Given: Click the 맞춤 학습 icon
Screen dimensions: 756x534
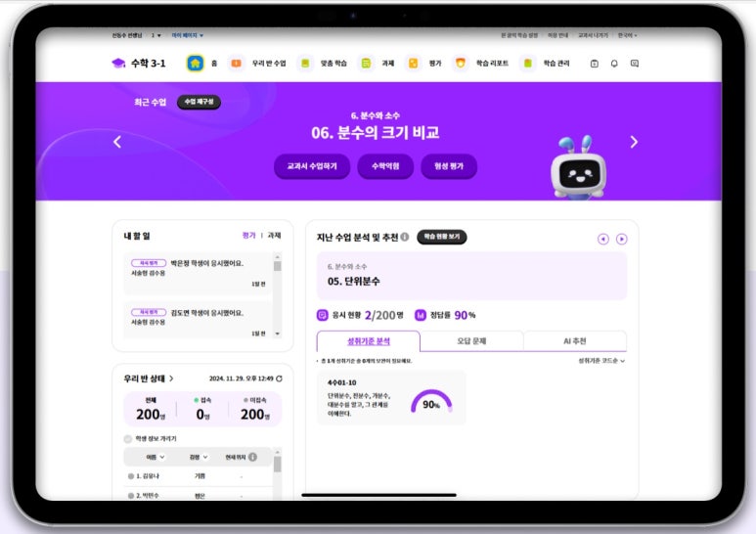Looking at the screenshot, I should 305,63.
